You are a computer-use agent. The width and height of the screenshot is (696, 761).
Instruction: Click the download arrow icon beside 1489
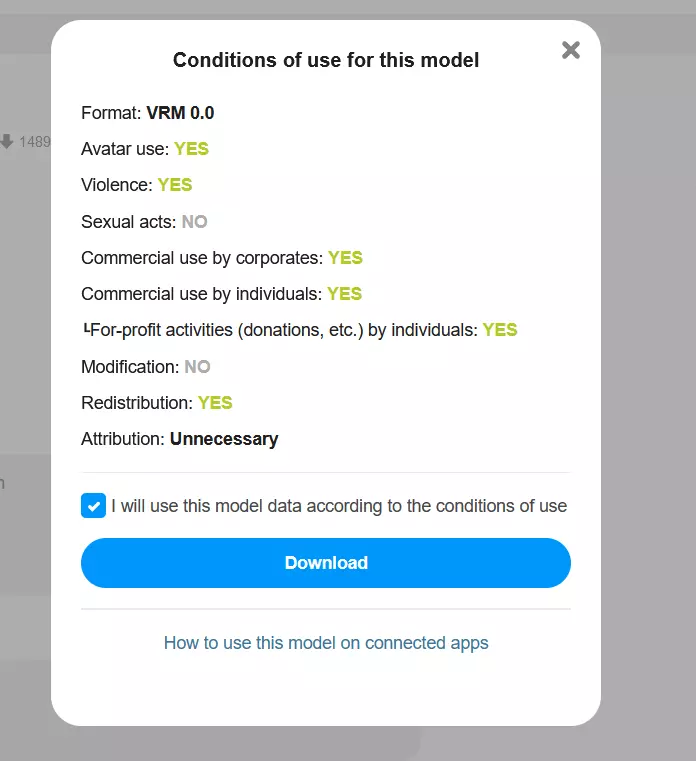click(7, 142)
